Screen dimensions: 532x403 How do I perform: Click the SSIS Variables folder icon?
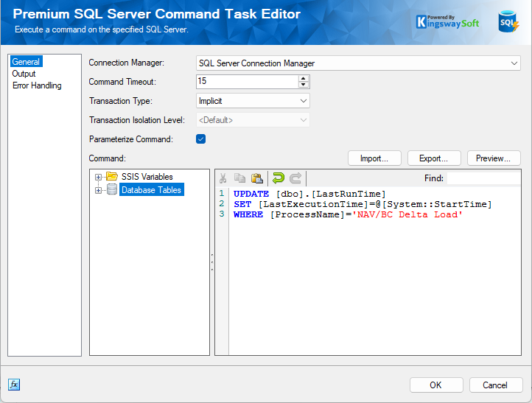[111, 176]
